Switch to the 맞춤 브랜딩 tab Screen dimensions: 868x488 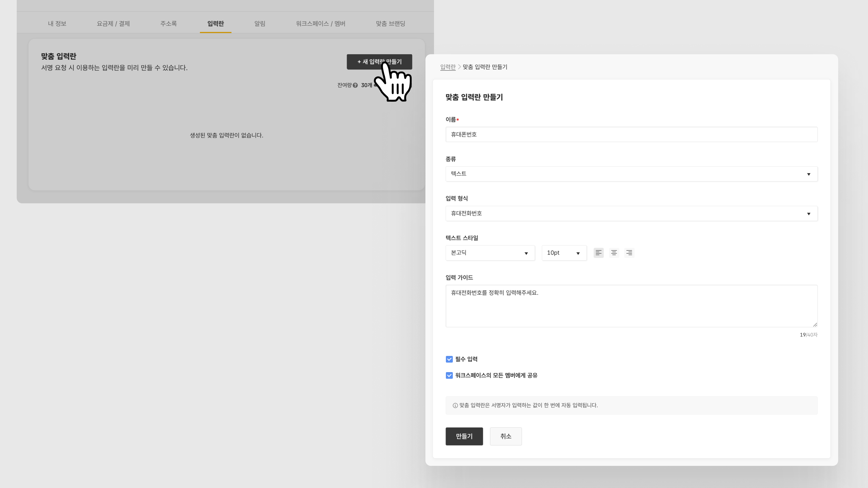390,23
